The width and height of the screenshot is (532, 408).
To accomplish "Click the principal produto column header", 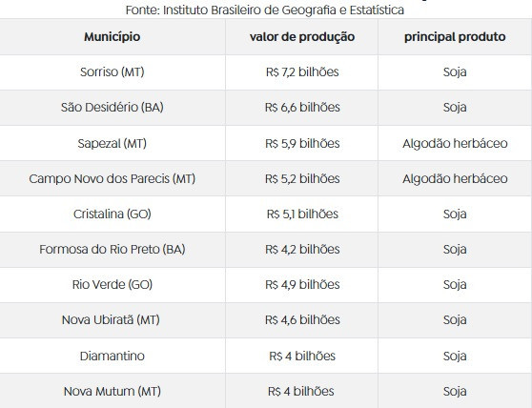I will [x=455, y=36].
